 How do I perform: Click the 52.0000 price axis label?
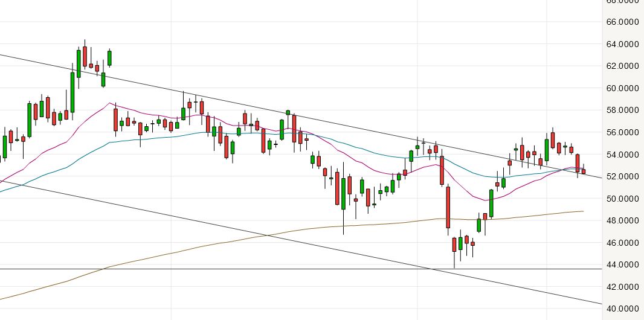(x=622, y=176)
